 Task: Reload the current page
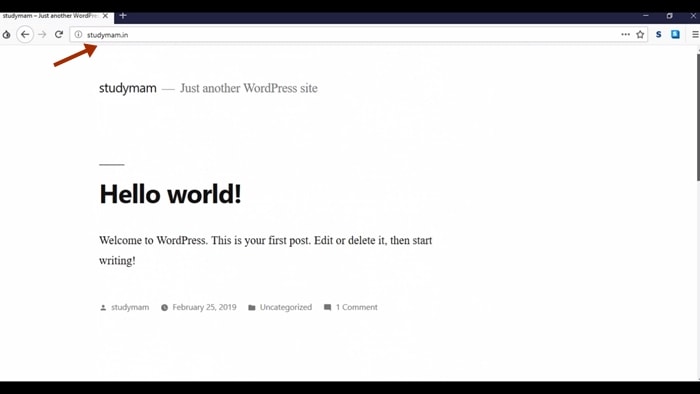pyautogui.click(x=58, y=34)
